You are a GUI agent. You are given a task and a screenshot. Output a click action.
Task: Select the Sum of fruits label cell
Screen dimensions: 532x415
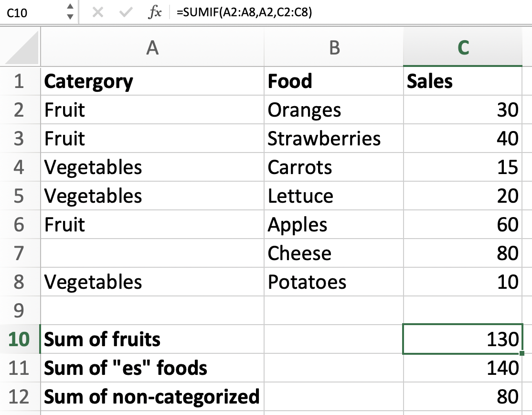[152, 339]
